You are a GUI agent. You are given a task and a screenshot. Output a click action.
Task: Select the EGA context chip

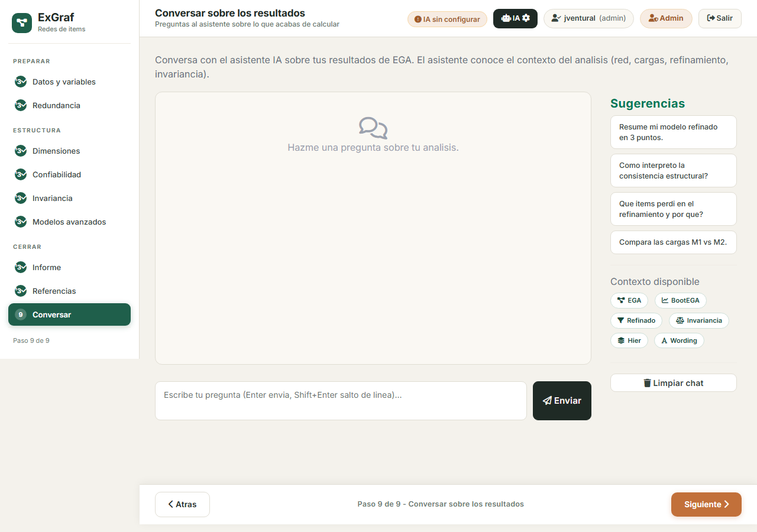click(x=629, y=300)
